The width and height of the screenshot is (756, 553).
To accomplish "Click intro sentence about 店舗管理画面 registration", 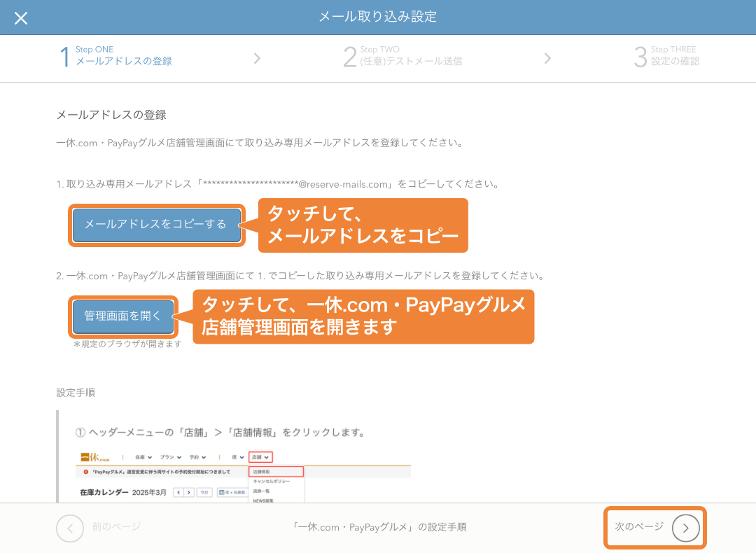I will (x=260, y=143).
